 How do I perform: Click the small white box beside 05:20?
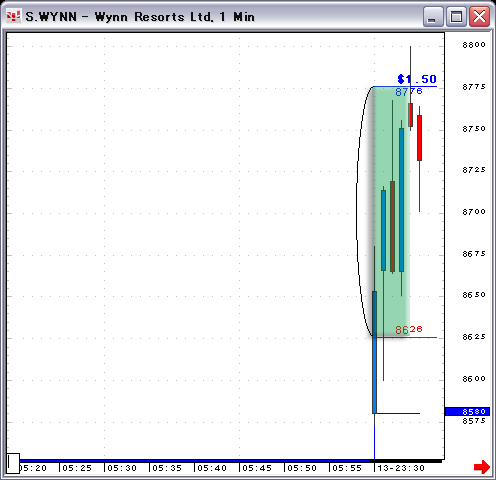click(13, 463)
